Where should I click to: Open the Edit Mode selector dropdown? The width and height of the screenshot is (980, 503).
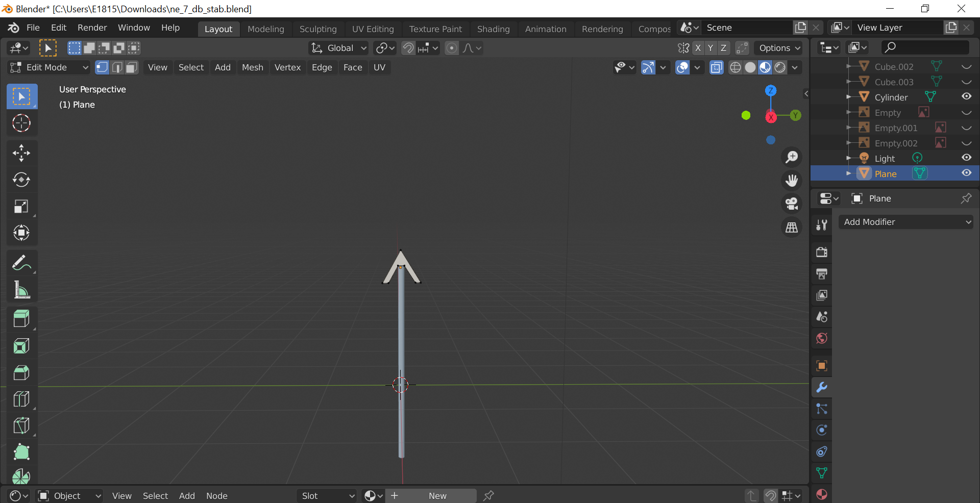click(x=49, y=67)
